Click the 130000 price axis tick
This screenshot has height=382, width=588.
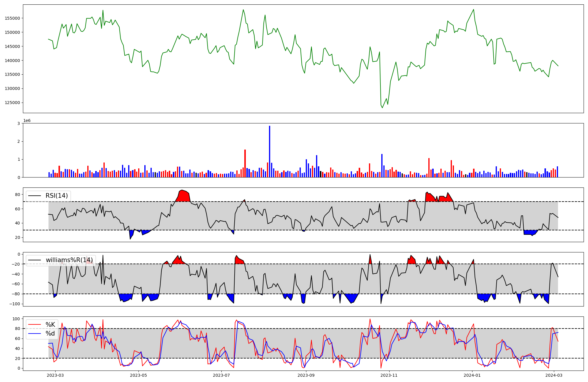coord(12,88)
